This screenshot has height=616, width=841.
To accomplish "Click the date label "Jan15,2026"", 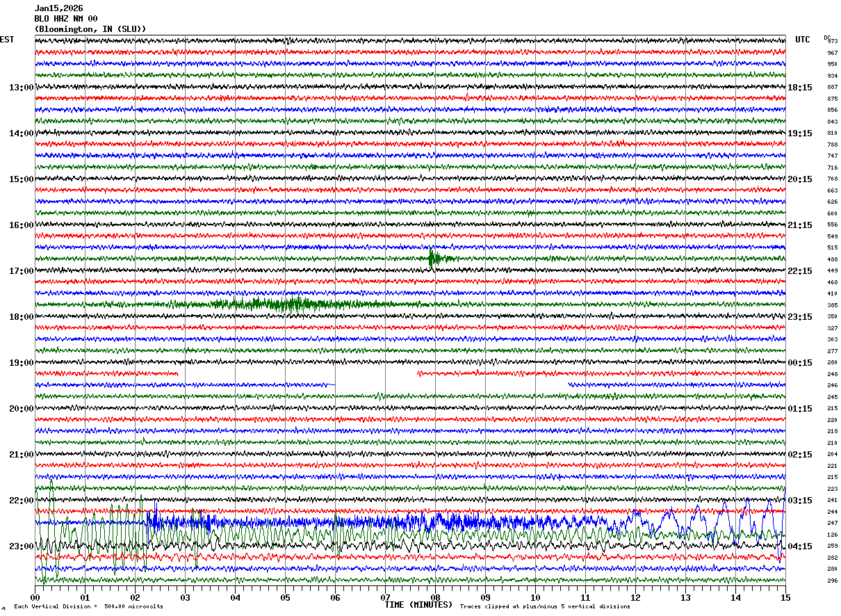I will click(58, 8).
